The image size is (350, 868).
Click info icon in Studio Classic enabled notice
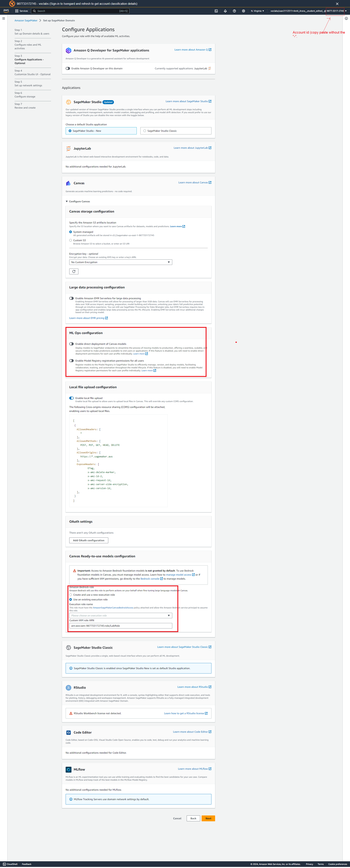click(x=71, y=668)
